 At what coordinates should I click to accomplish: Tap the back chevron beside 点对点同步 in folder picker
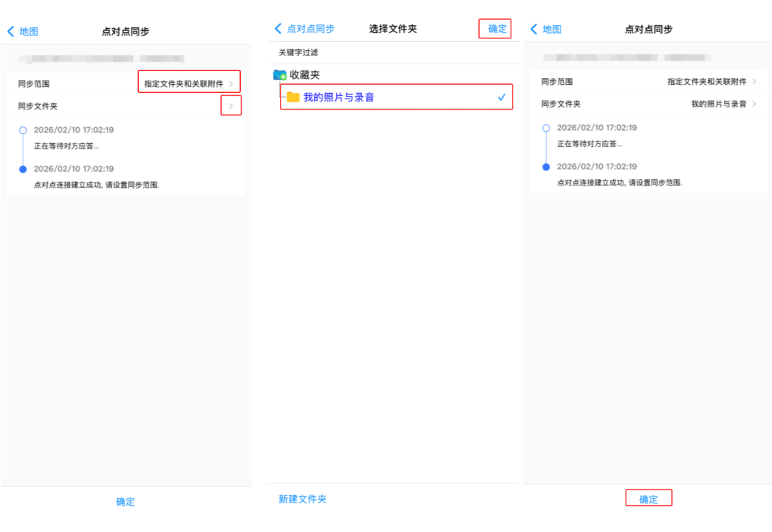(278, 29)
